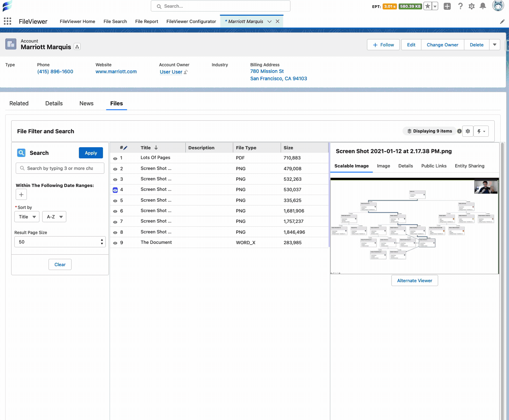Click the vertical scrollbar of preview panel
This screenshot has height=420, width=509.
[x=502, y=281]
